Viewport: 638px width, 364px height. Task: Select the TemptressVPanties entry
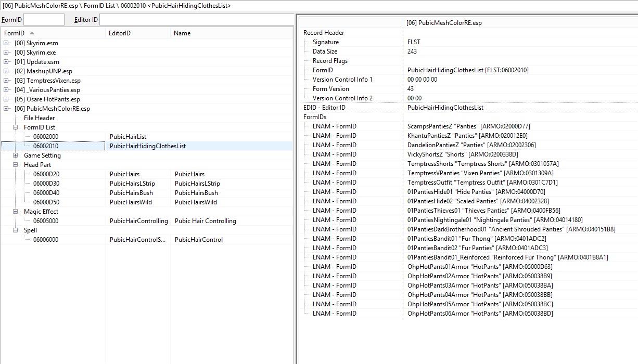click(x=480, y=173)
